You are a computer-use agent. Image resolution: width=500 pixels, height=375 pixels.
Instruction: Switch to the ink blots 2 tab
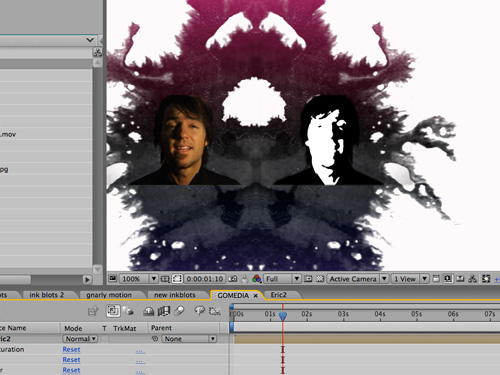click(x=47, y=295)
